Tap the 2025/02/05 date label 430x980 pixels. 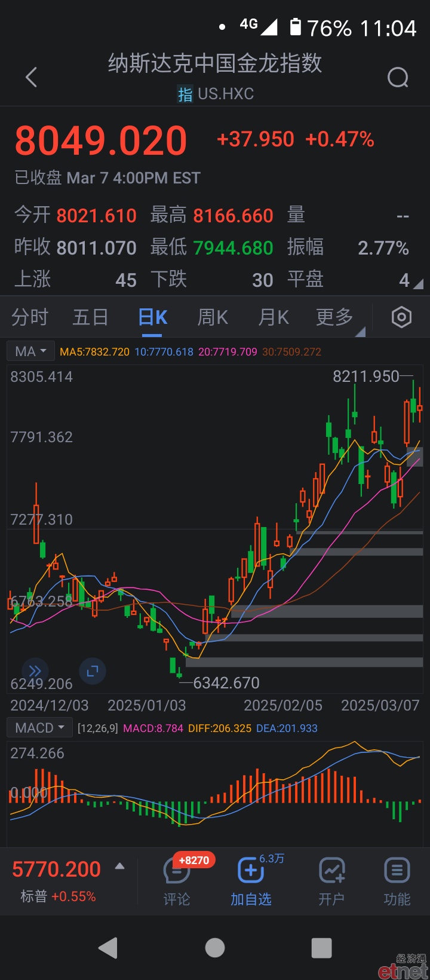(283, 705)
